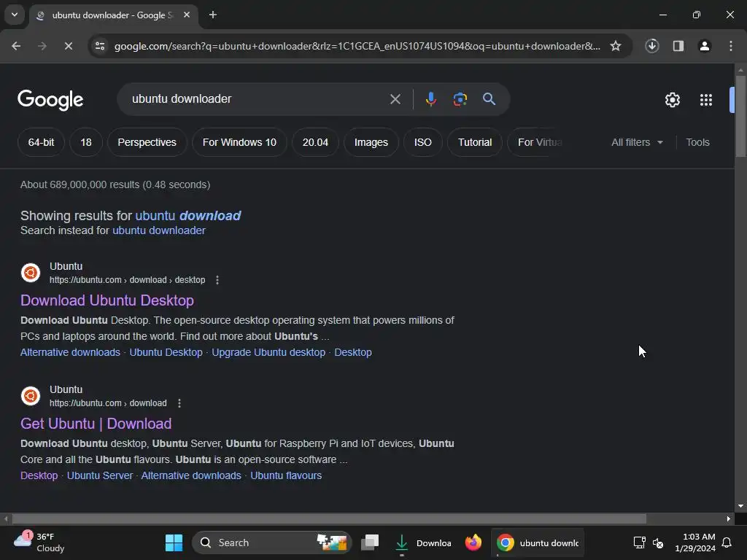The width and height of the screenshot is (747, 560).
Task: Open Ubuntu Desktop sitelink
Action: (166, 352)
